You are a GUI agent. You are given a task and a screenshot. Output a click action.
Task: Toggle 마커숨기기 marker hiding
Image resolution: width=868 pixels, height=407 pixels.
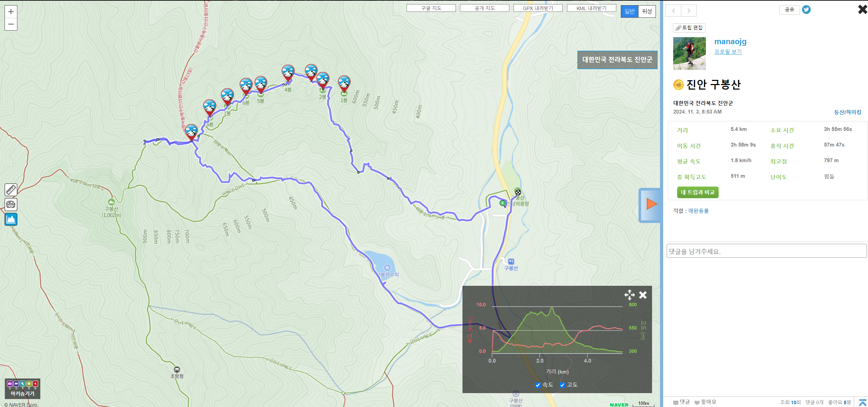click(x=23, y=388)
